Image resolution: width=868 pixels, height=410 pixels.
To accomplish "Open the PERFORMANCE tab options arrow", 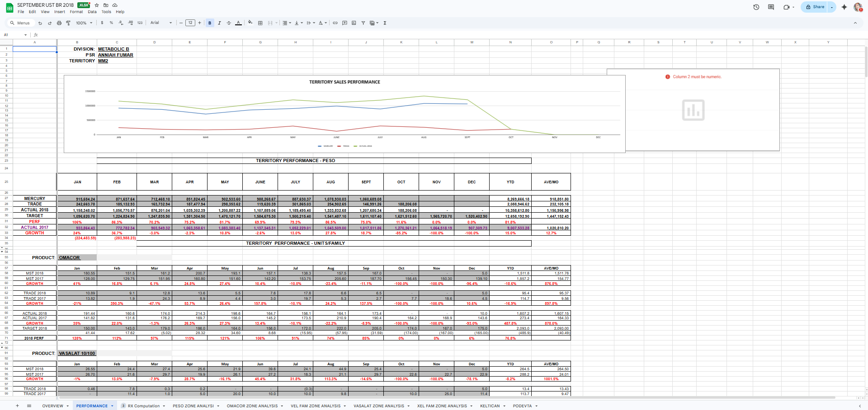I will (112, 406).
